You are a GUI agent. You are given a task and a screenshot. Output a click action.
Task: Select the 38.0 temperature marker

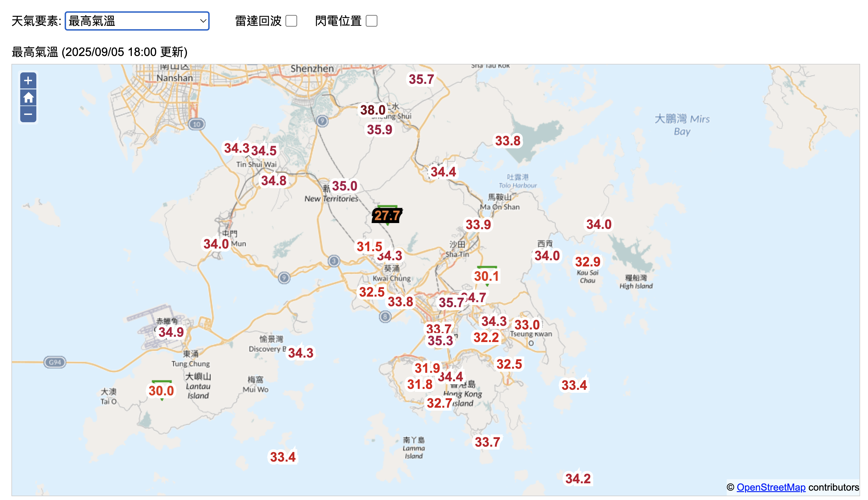pyautogui.click(x=372, y=110)
